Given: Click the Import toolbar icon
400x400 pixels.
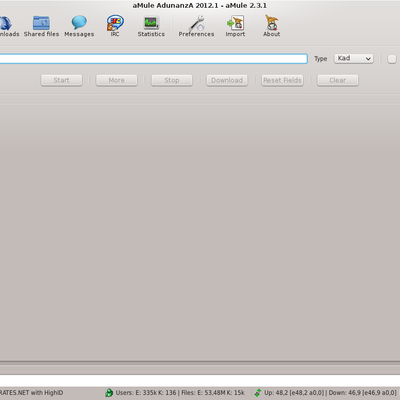Looking at the screenshot, I should tap(235, 26).
